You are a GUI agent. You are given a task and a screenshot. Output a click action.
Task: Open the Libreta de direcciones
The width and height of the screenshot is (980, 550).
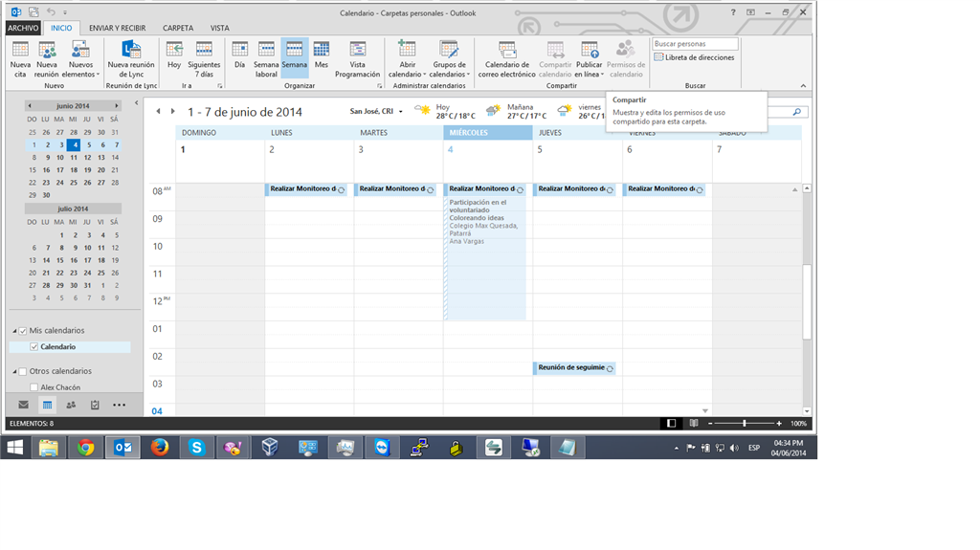[x=695, y=57]
